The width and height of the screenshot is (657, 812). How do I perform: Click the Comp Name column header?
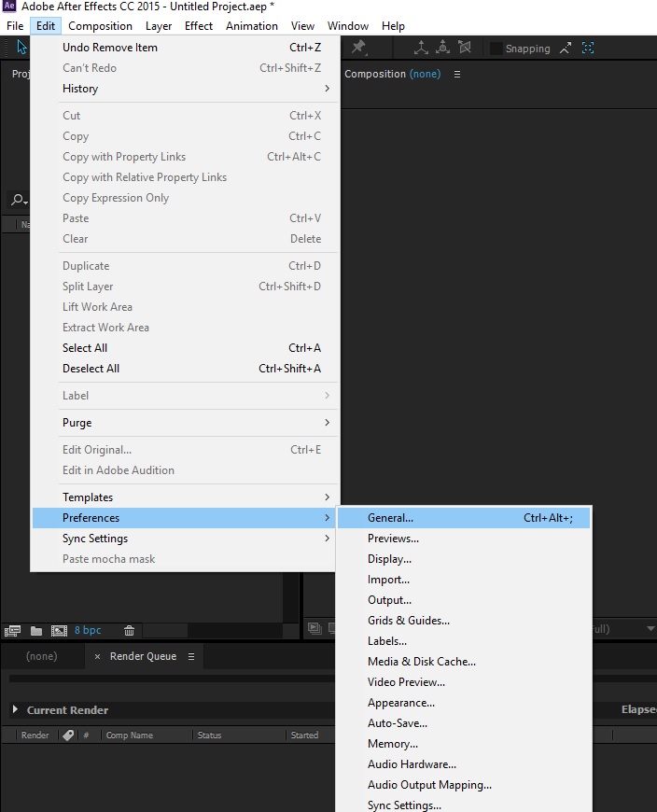[130, 735]
